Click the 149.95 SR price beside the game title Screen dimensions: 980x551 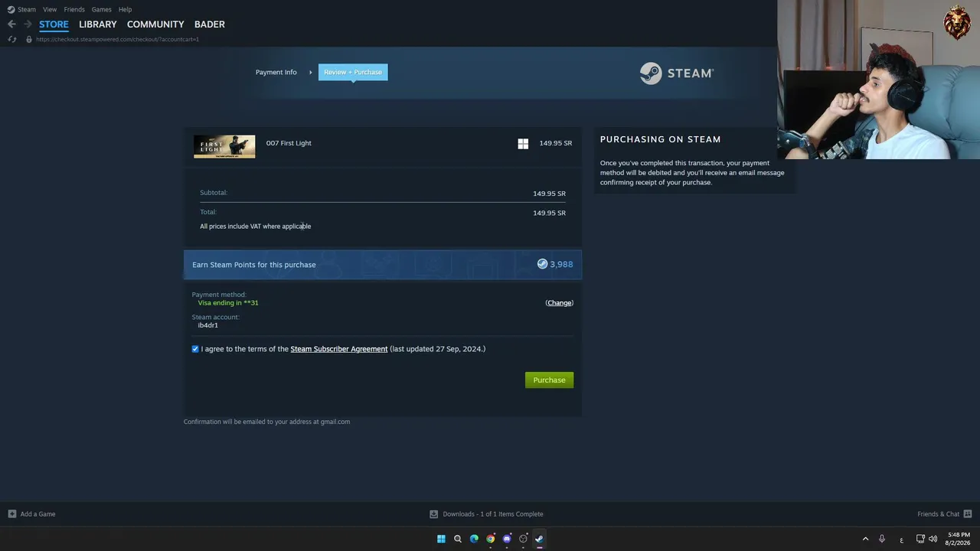point(556,143)
